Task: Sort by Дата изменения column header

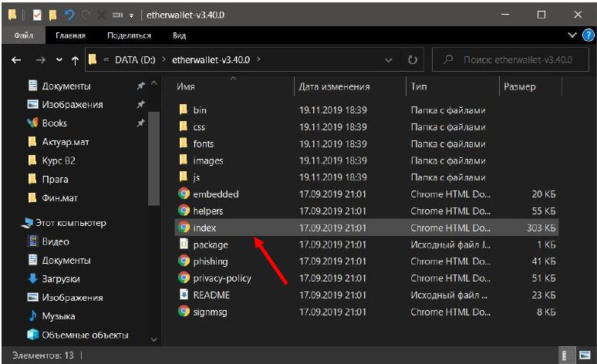Action: coord(333,86)
